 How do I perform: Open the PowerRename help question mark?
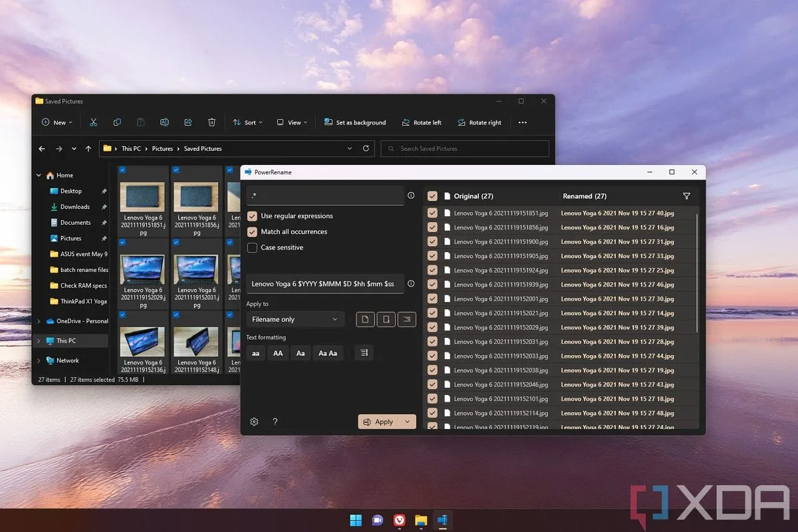click(275, 422)
